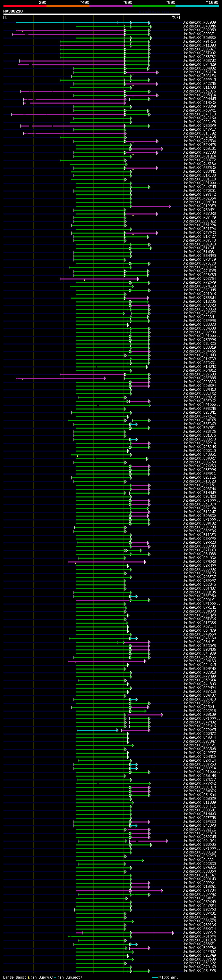Viewport: 222px width, 980px height.
Task: Click the orange ~40% identity legend segment
Action: [68, 6]
